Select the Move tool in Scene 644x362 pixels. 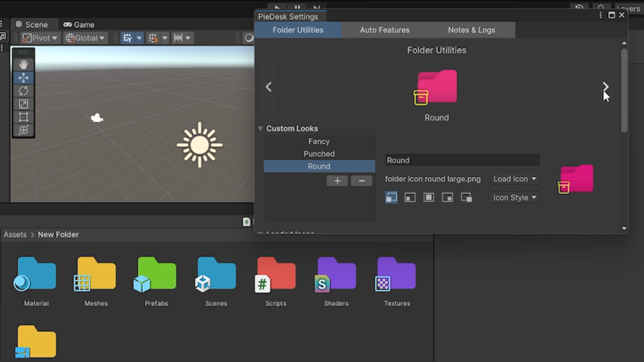[x=24, y=78]
